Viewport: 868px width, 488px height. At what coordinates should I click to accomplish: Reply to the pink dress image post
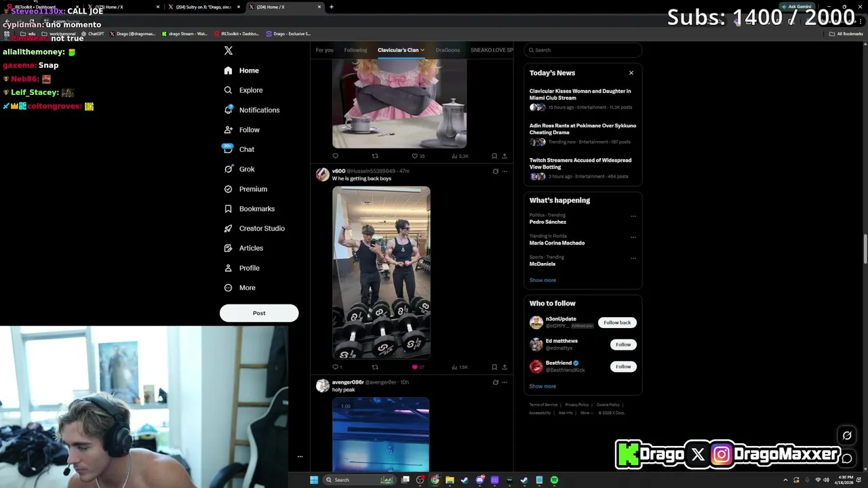[335, 156]
